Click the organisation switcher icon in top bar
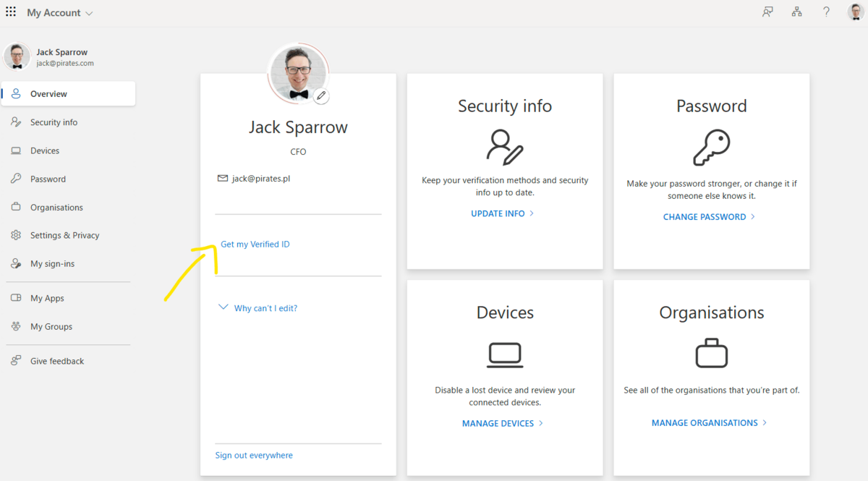Viewport: 868px width, 481px height. 796,12
